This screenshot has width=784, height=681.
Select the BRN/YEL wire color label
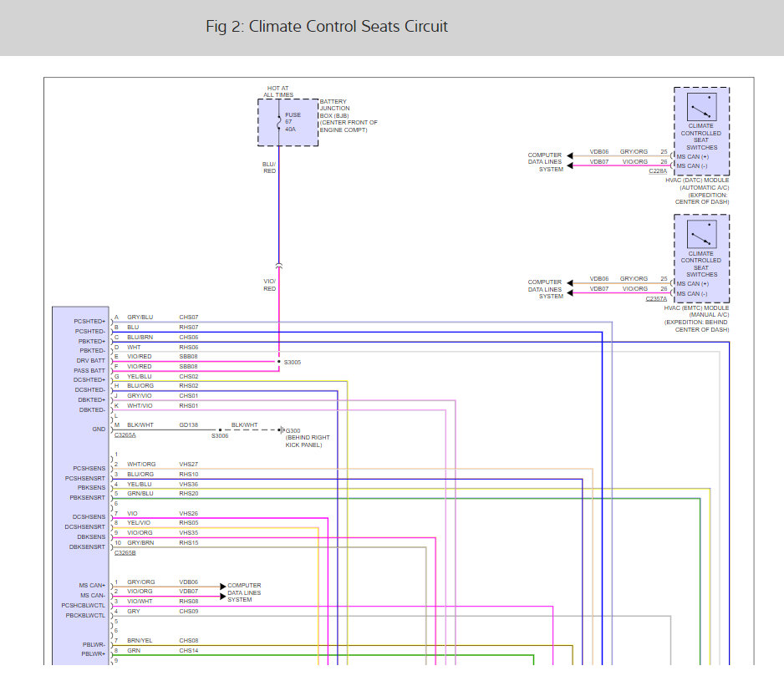(x=140, y=641)
